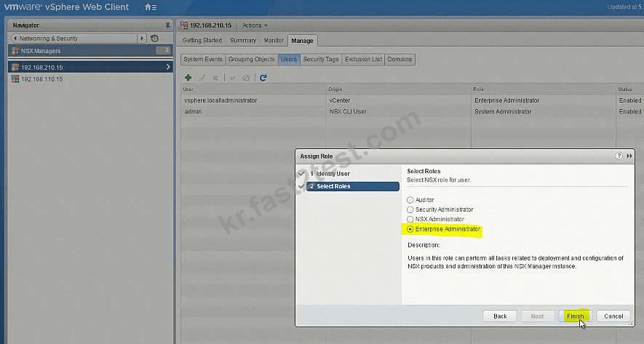Click the delete X icon

[x=215, y=78]
